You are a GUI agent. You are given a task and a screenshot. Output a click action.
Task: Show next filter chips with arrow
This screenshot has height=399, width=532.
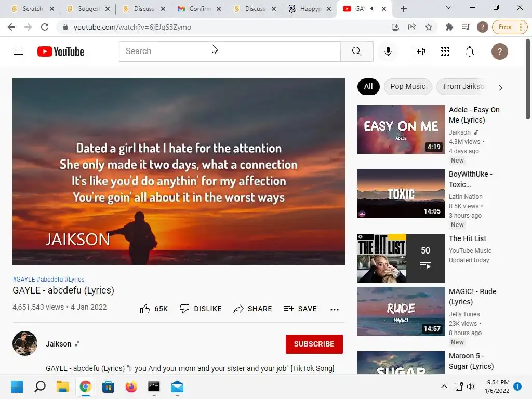tap(500, 87)
